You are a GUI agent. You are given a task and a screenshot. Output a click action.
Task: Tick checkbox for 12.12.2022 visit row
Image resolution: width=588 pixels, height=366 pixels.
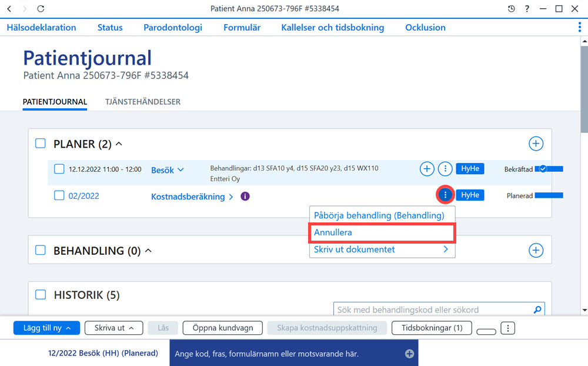pyautogui.click(x=59, y=169)
